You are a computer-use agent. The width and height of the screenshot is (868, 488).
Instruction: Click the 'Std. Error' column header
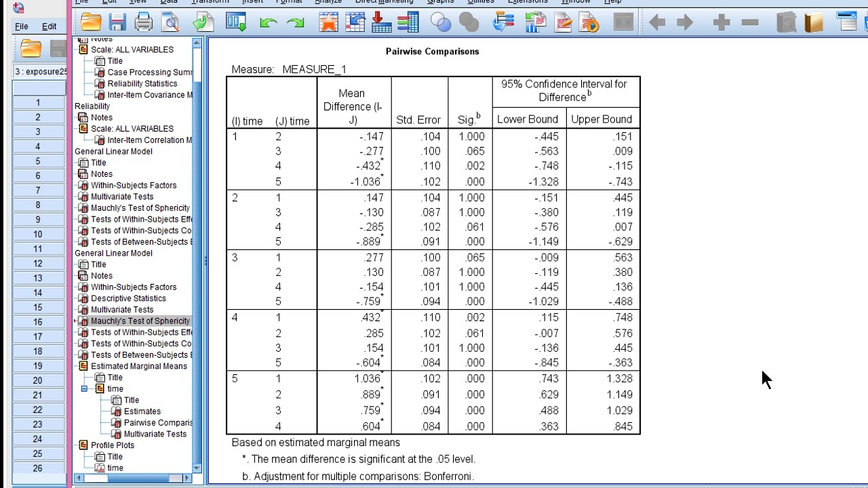coord(418,119)
